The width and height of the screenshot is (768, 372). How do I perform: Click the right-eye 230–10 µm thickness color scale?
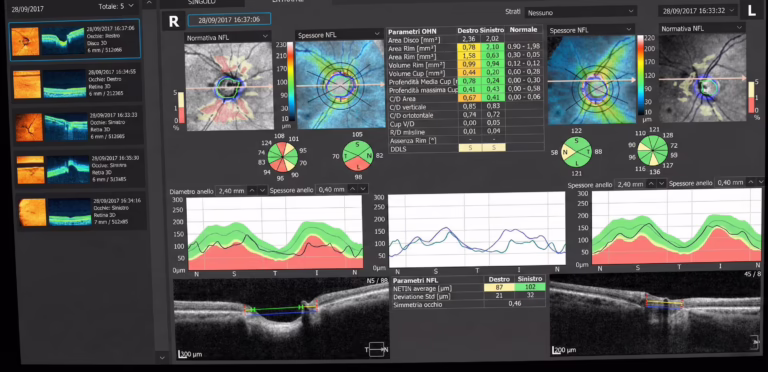(290, 82)
